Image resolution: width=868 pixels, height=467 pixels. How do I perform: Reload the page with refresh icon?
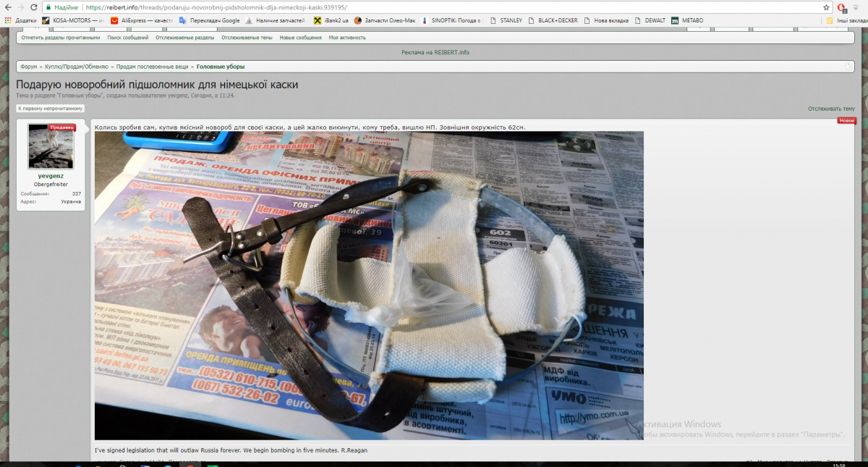(34, 7)
